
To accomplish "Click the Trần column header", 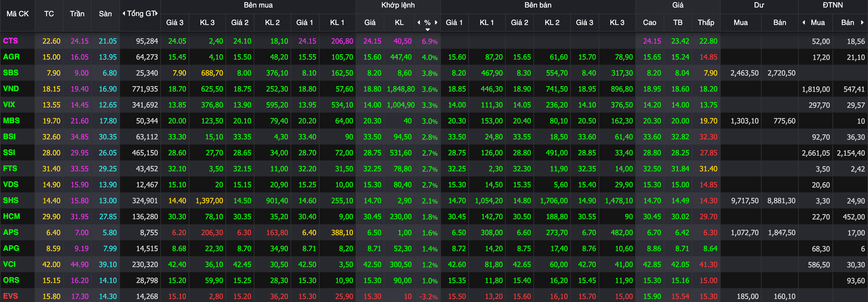I will point(77,14).
